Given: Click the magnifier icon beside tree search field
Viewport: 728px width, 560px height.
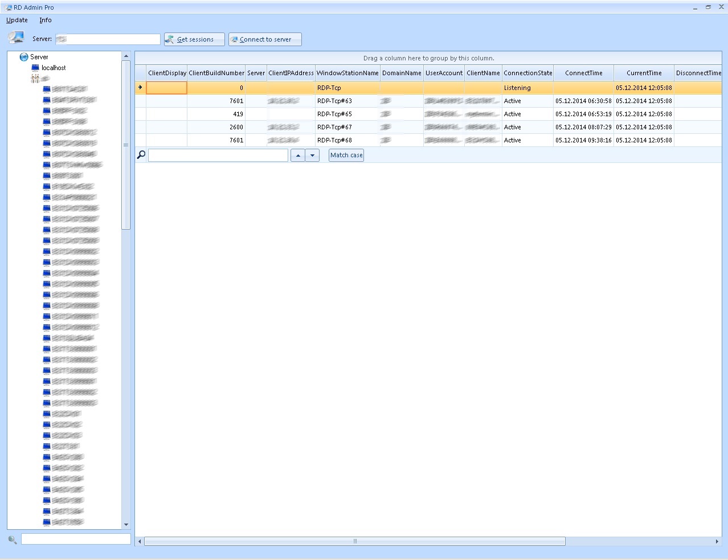Looking at the screenshot, I should click(x=13, y=539).
